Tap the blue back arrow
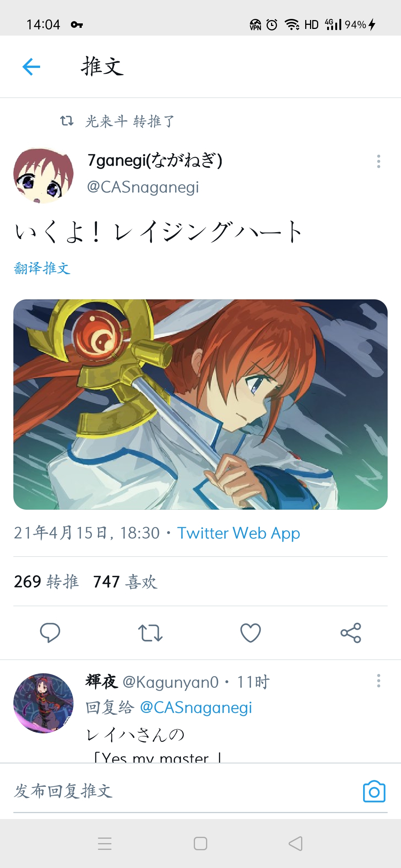 coord(31,67)
